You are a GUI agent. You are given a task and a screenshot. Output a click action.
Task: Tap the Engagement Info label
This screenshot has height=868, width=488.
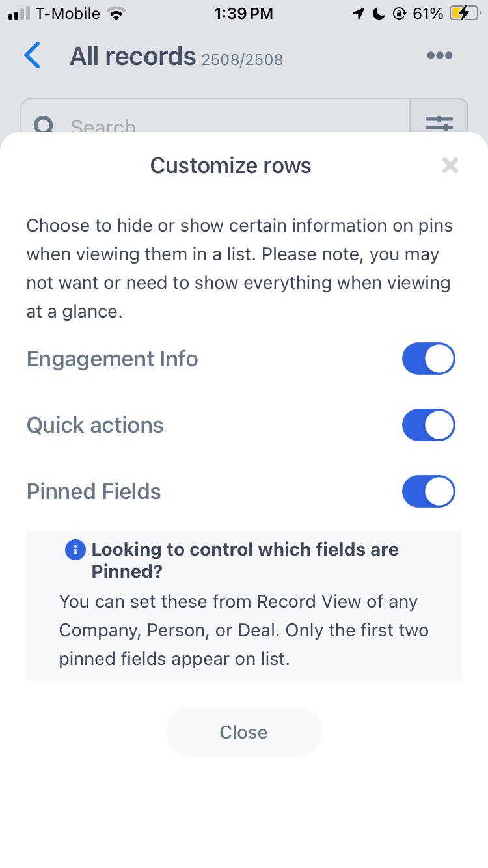coord(113,359)
